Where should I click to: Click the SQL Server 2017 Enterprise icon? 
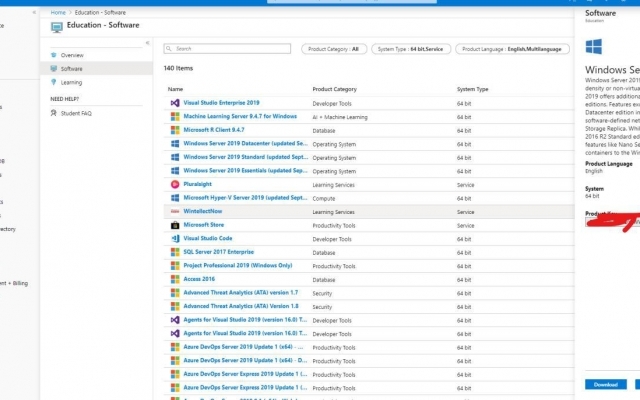click(175, 252)
